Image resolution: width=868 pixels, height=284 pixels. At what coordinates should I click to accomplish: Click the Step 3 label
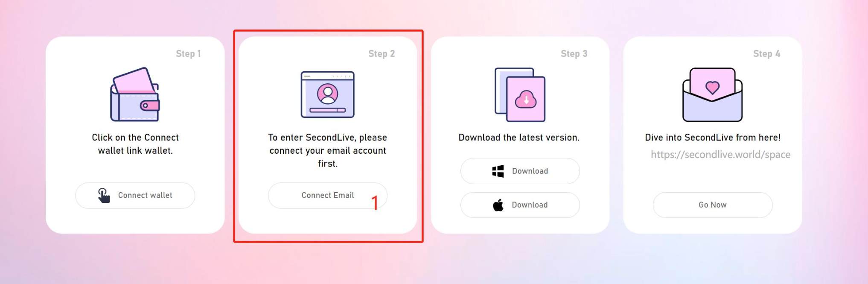[x=574, y=54]
